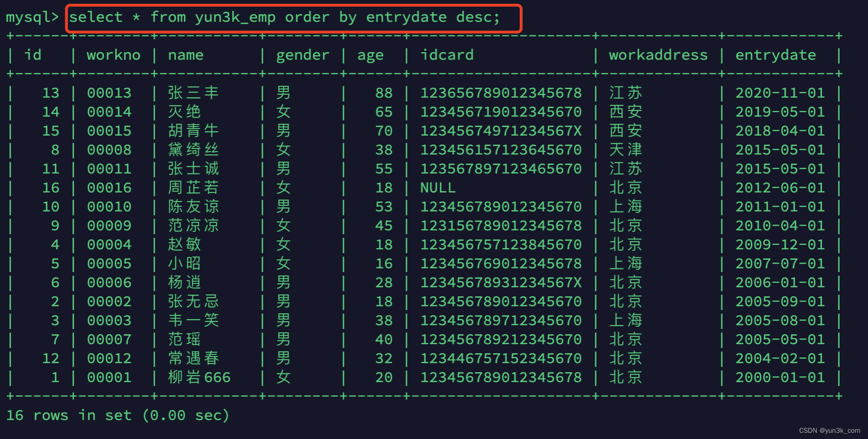Click entrydate 2018-04-01

coord(780,131)
